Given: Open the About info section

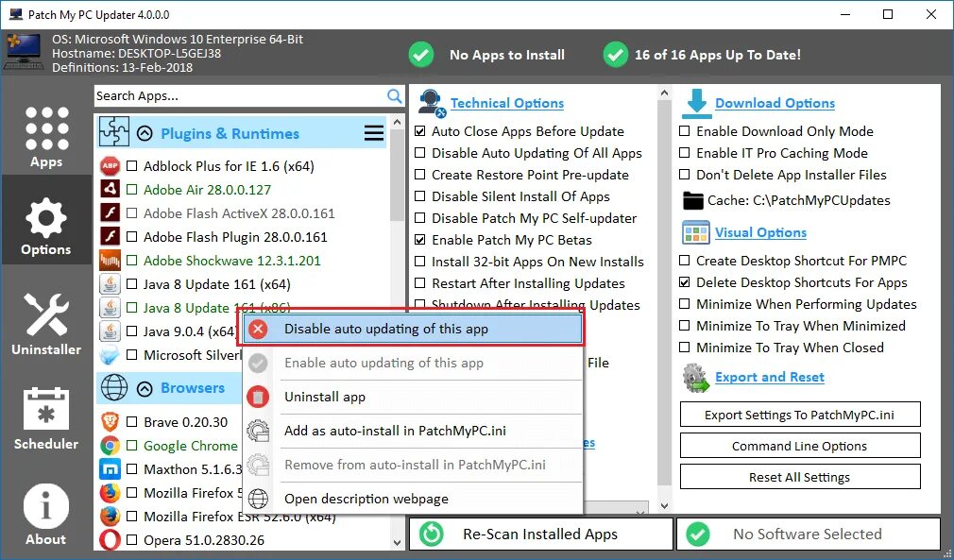Looking at the screenshot, I should tap(46, 513).
